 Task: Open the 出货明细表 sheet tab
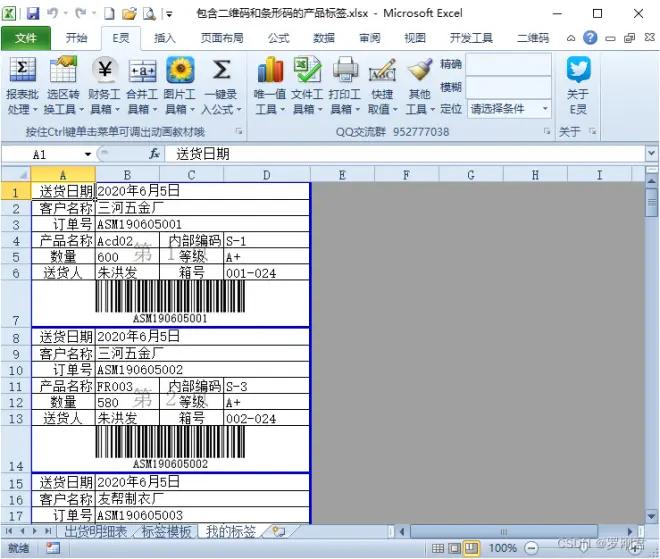[x=96, y=532]
